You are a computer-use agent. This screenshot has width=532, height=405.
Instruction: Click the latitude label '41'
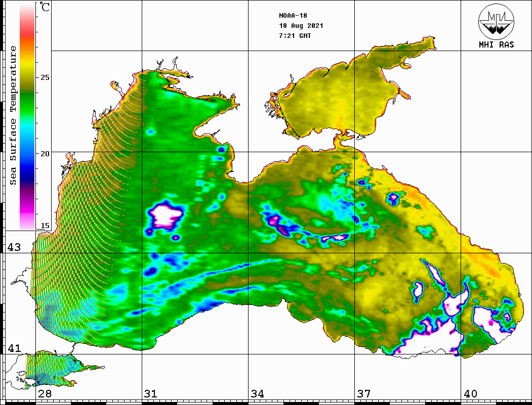14,348
